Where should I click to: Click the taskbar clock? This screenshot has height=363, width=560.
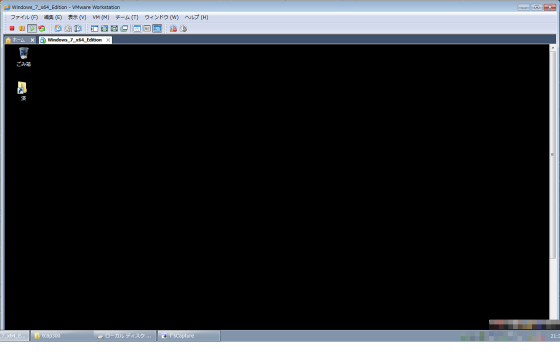555,336
